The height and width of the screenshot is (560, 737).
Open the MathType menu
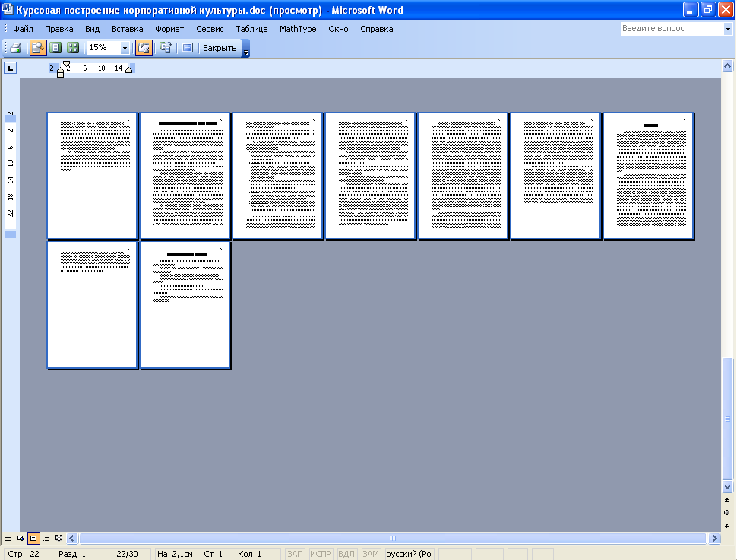[298, 29]
